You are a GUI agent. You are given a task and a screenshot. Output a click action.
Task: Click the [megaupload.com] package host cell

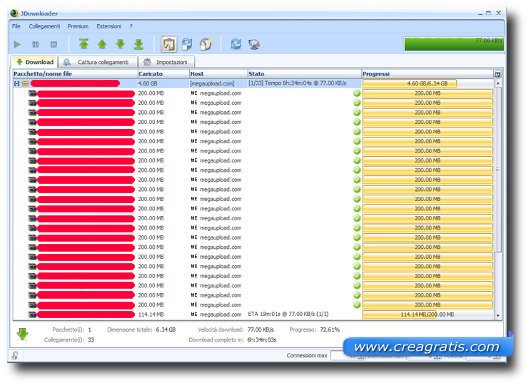212,83
